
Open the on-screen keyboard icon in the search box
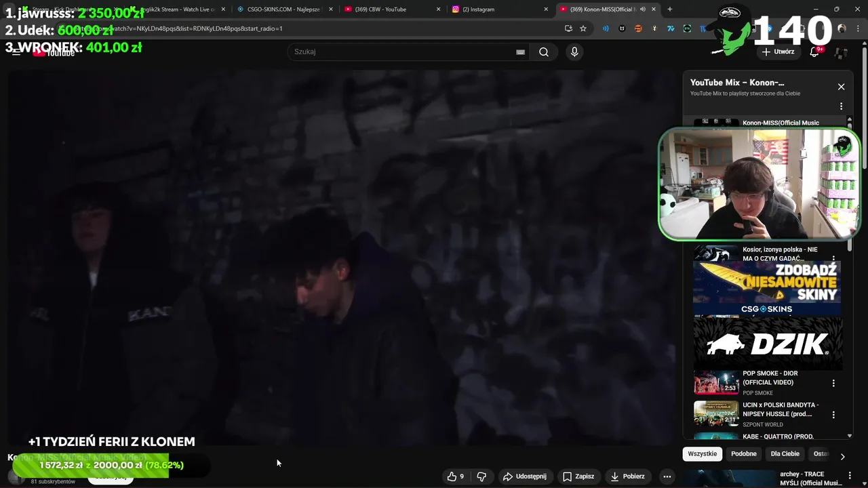coord(520,52)
